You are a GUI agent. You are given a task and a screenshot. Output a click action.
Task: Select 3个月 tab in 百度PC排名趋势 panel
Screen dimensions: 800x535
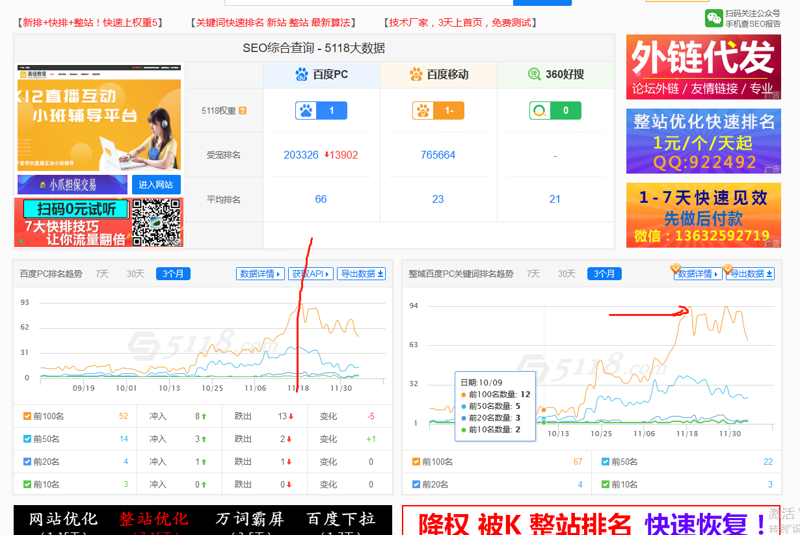(x=173, y=274)
